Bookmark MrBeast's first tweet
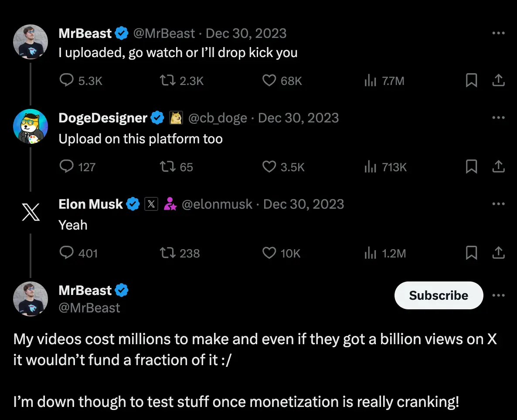This screenshot has width=517, height=420. 471,80
